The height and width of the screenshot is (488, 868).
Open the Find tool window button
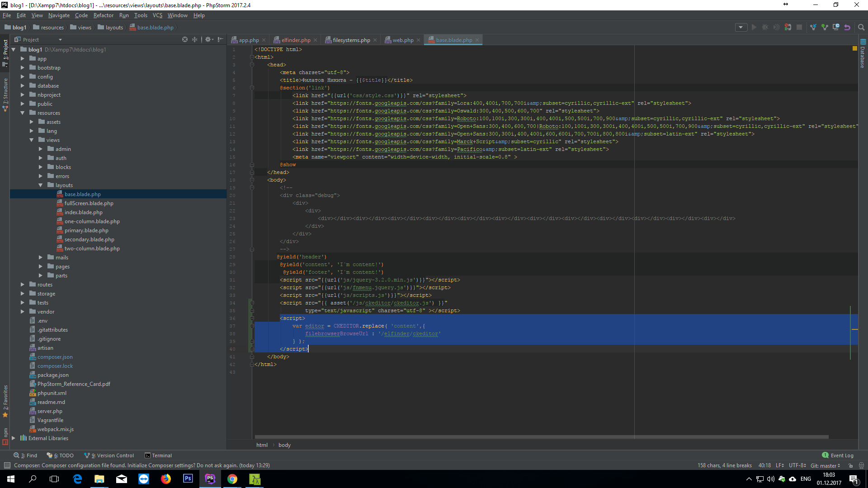pos(25,455)
